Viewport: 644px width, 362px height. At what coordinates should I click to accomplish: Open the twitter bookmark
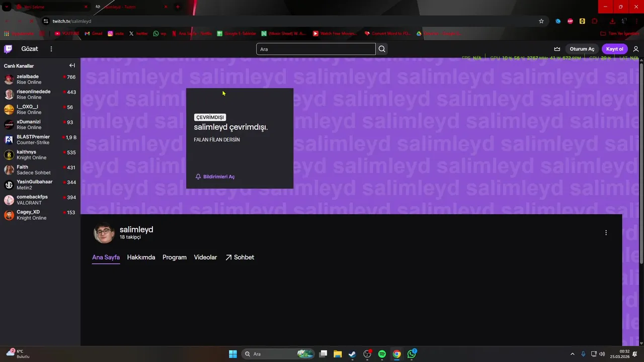pos(138,33)
